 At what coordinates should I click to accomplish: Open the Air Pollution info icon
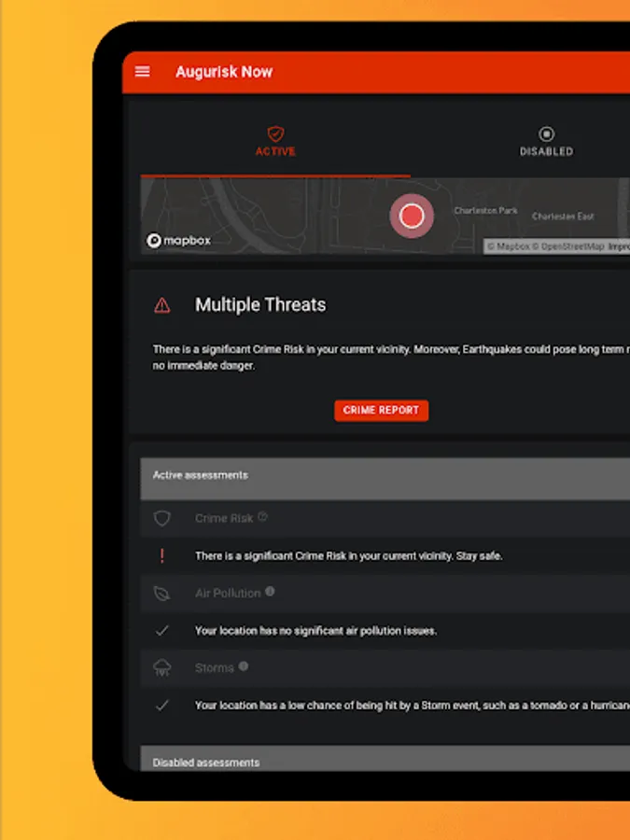coord(270,591)
